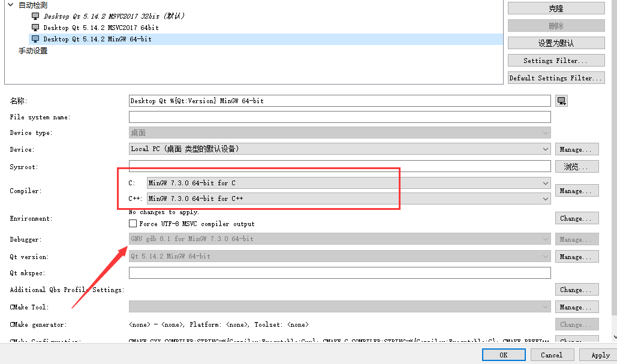The image size is (617, 364).
Task: Open the Device dropdown showing Local PC
Action: (339, 149)
